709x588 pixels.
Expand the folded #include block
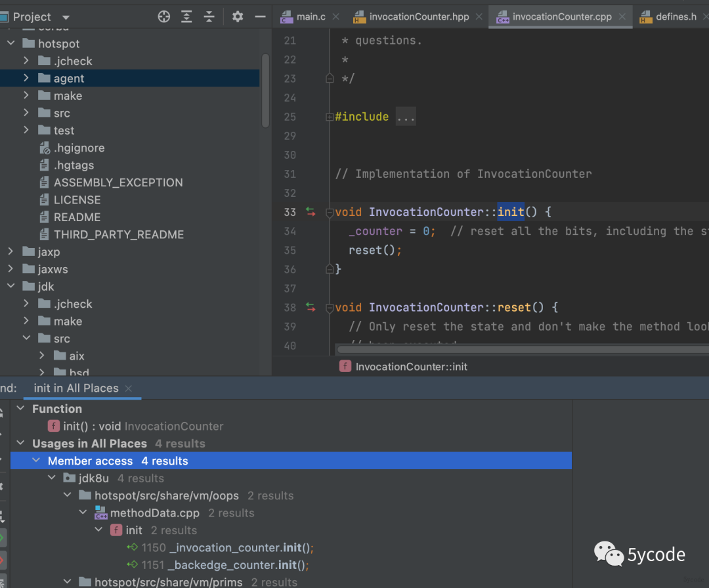click(x=330, y=117)
